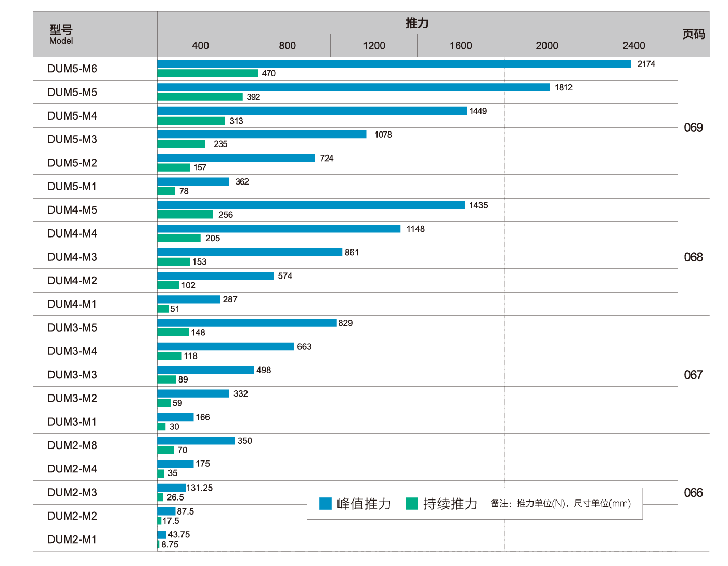Select the DUM2-M1 model label
Image resolution: width=728 pixels, height=566 pixels.
tap(72, 539)
